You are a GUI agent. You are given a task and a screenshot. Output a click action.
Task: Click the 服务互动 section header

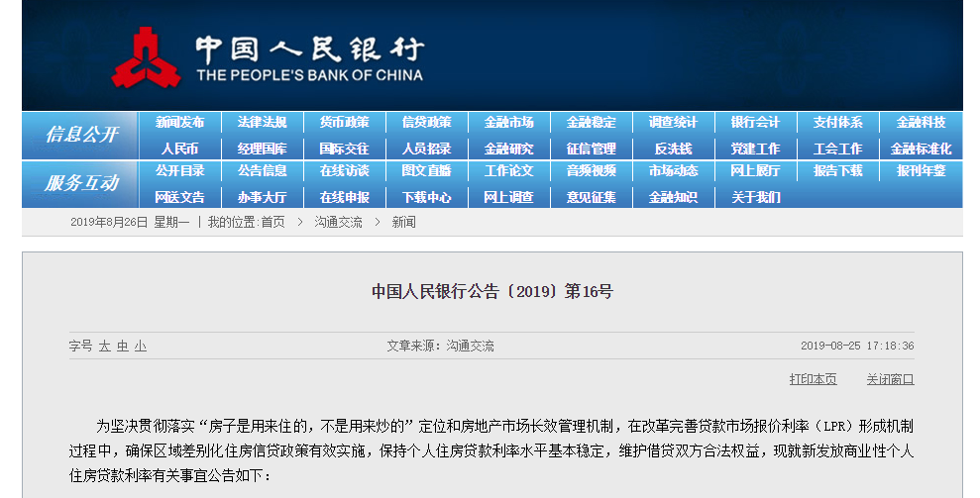pyautogui.click(x=80, y=183)
